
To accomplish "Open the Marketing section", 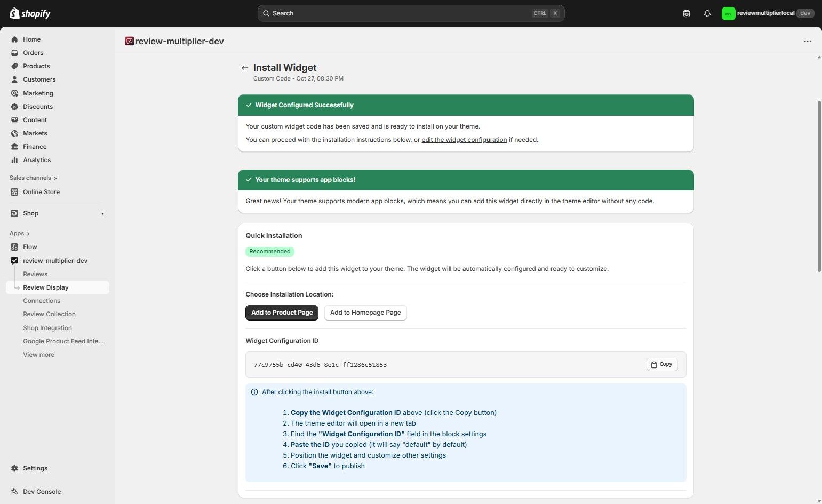I will pyautogui.click(x=38, y=93).
